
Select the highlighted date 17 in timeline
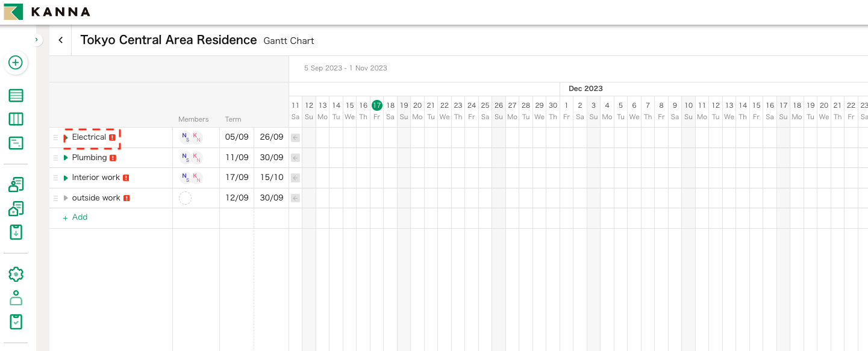376,104
